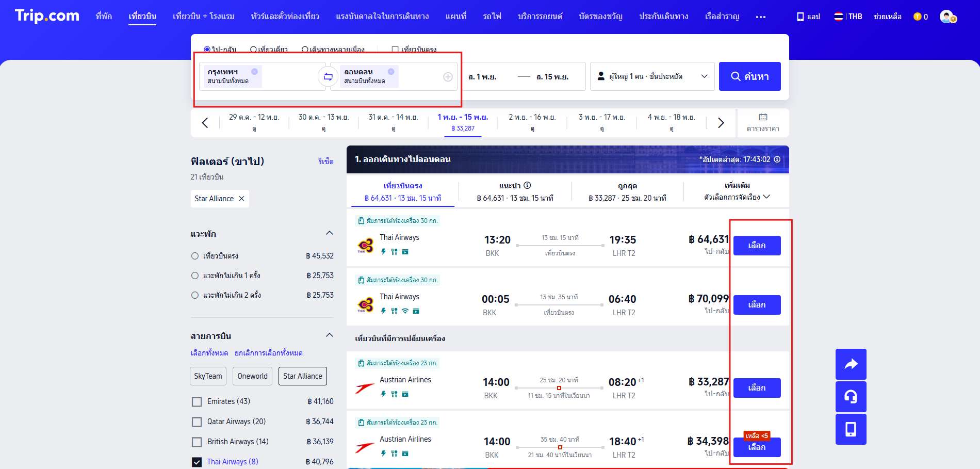Select the 13:20 Thai Airways flight
980x469 pixels.
pos(757,246)
